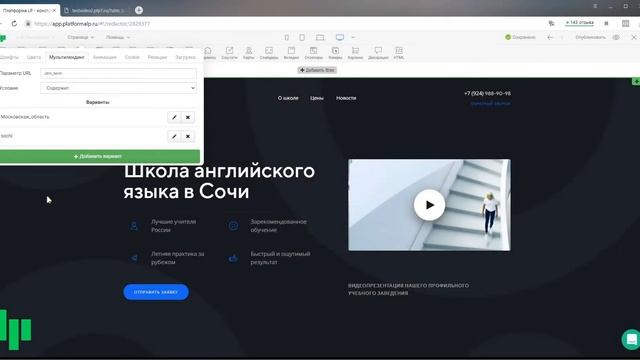Insert an HTML widget
Viewport: 640px width, 360px height.
(399, 53)
